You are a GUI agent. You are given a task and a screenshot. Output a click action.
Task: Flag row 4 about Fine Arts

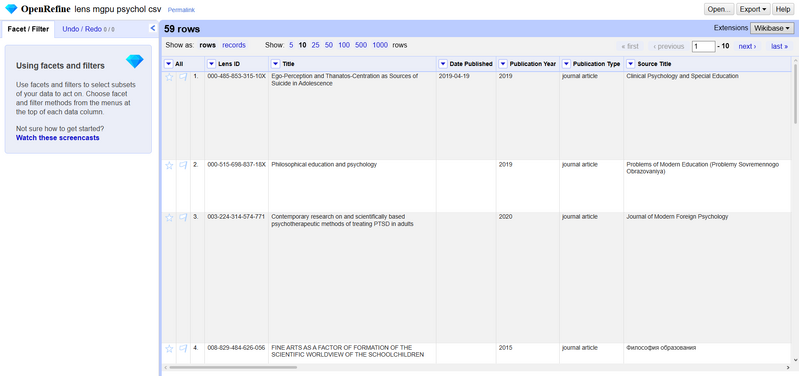pos(183,349)
